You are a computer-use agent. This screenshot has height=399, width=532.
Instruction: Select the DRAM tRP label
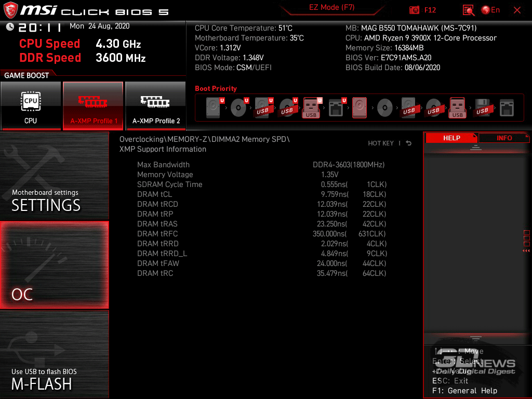point(155,214)
